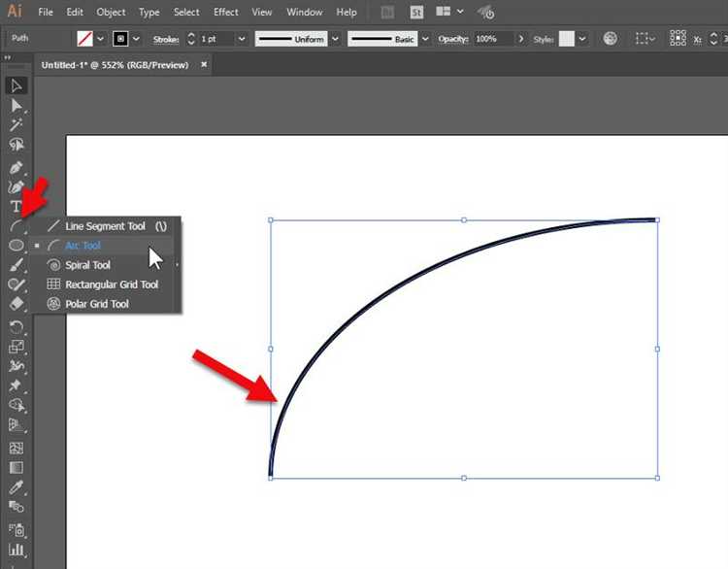
Task: Open the Help menu
Action: 347,12
